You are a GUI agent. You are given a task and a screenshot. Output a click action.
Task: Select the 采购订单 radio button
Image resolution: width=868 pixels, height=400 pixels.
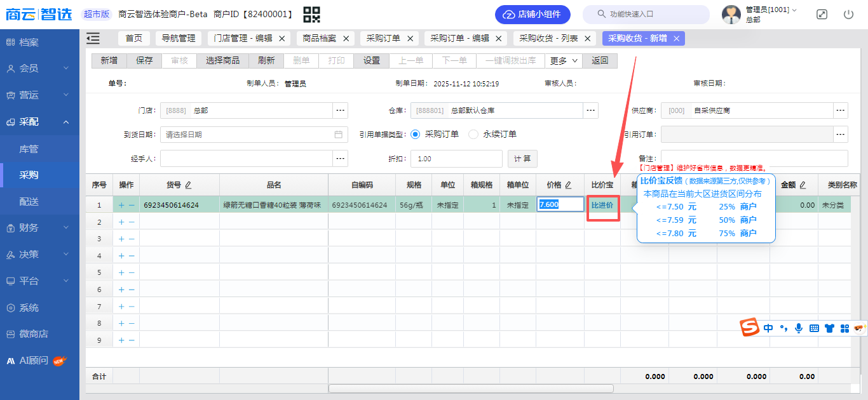pyautogui.click(x=416, y=134)
